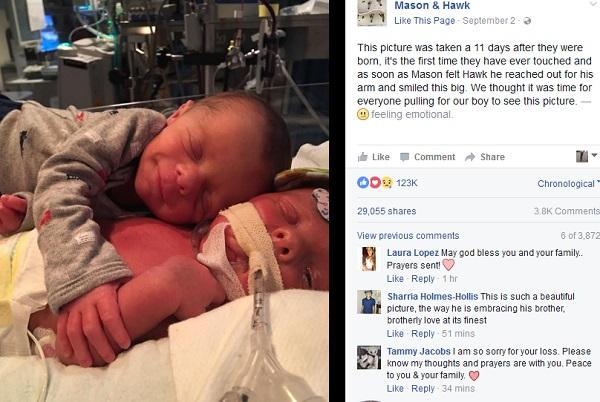This screenshot has width=600, height=402.
Task: View previous comments
Action: click(408, 236)
